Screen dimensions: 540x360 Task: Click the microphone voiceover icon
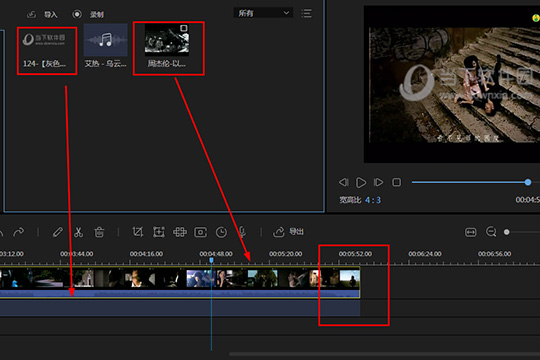(242, 232)
